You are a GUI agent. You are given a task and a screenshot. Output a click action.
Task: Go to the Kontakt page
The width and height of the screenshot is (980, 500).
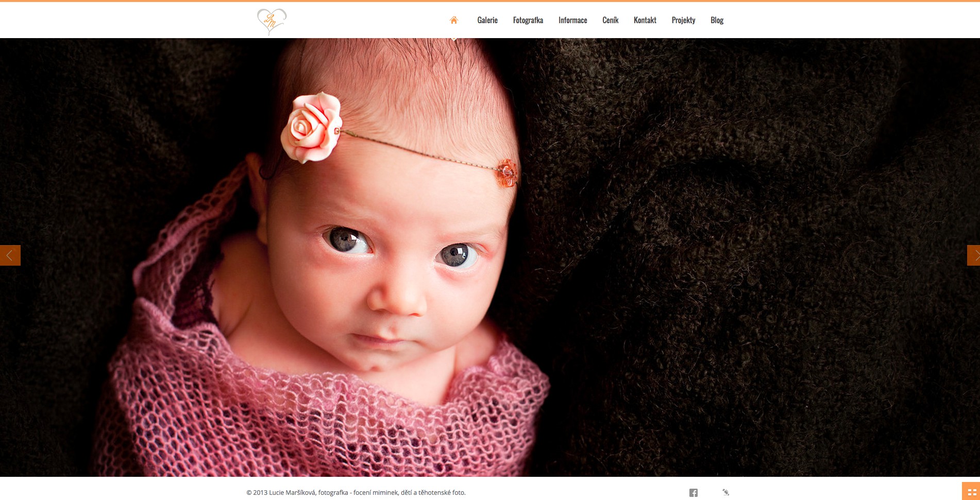click(x=645, y=20)
